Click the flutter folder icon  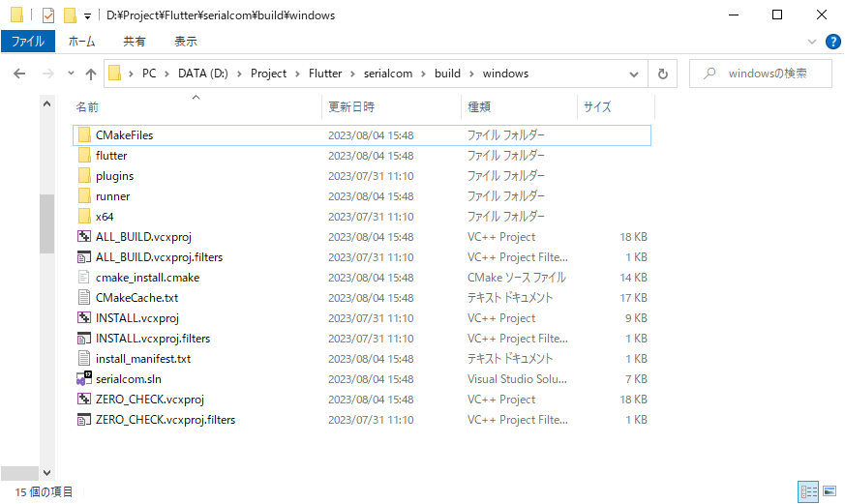coord(84,156)
